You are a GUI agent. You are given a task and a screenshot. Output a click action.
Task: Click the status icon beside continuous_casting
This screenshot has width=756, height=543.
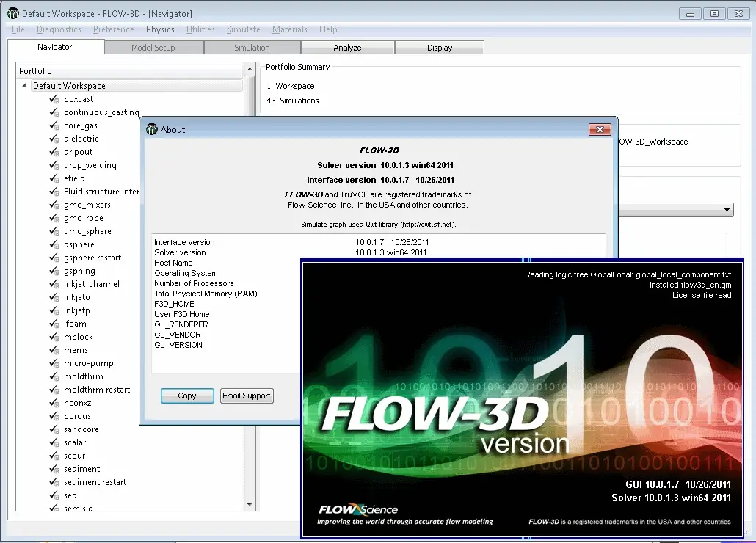tap(54, 112)
